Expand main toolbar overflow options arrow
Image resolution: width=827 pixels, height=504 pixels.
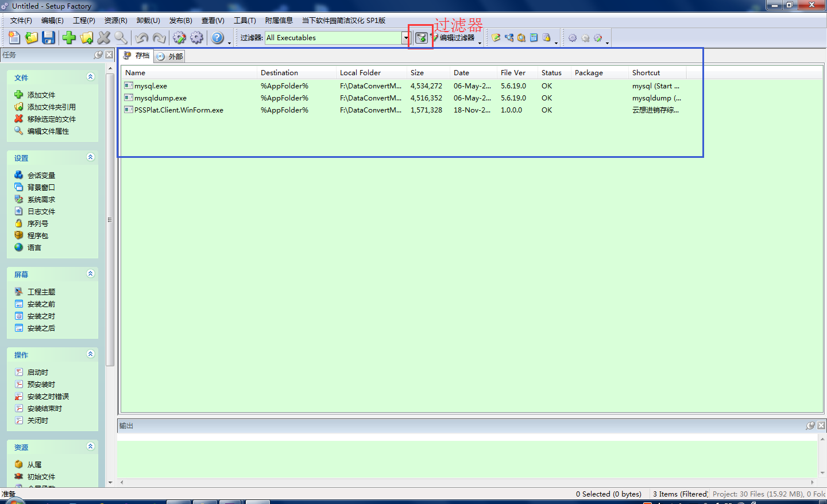(230, 42)
